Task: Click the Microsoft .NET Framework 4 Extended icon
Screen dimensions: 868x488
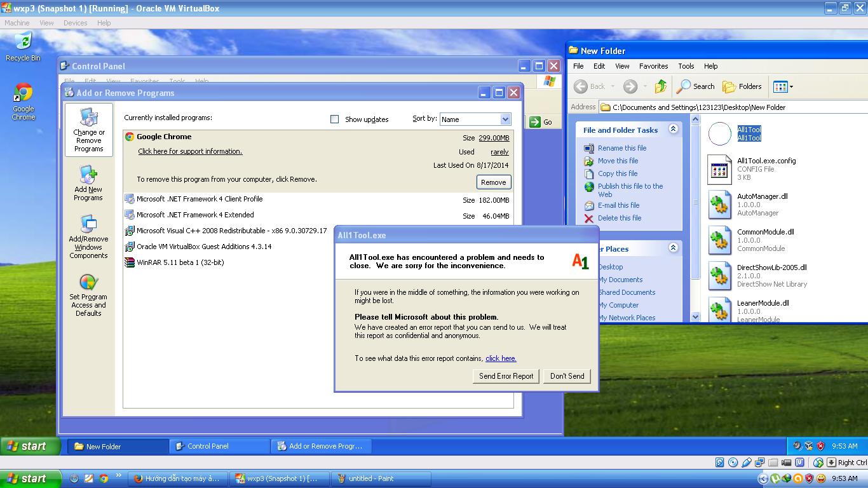Action: (130, 215)
